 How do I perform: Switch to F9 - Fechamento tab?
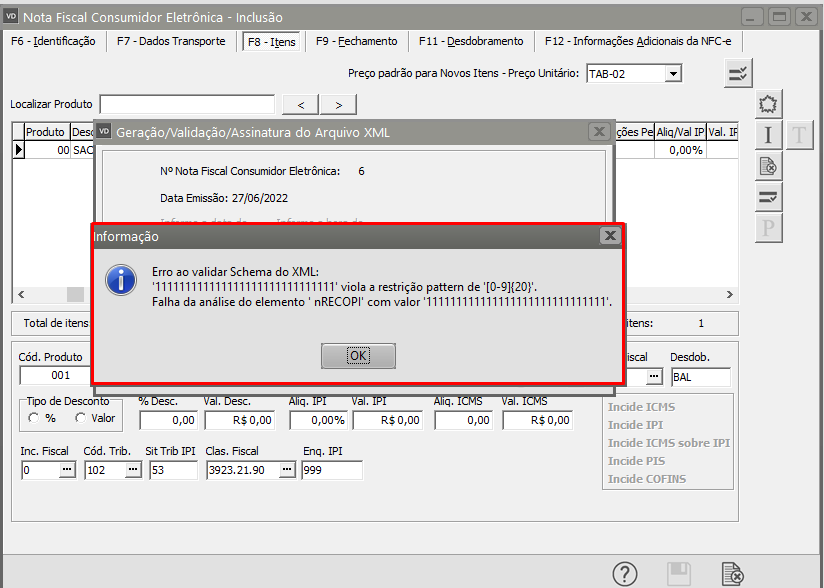(x=356, y=41)
